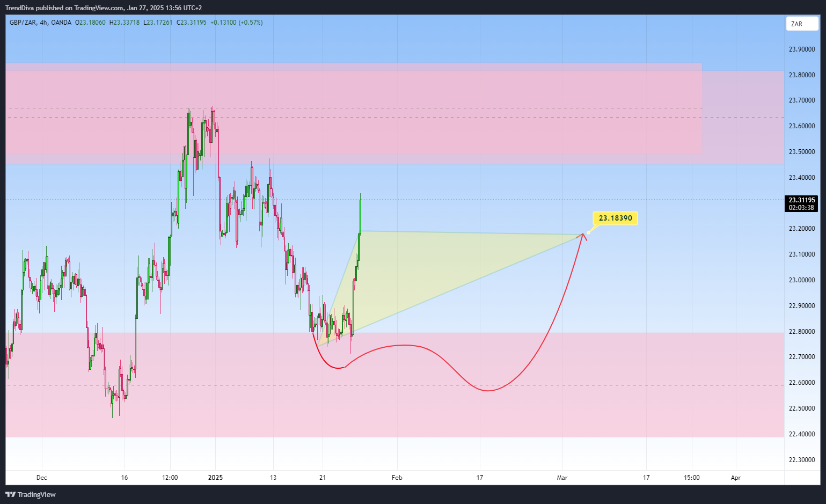Click the OANDA data source label

(62, 23)
